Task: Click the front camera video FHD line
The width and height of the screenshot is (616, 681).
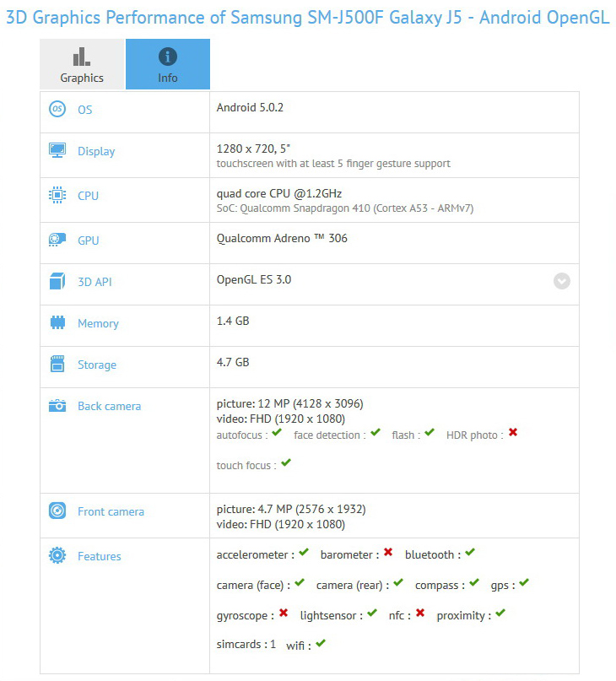Action: pyautogui.click(x=281, y=525)
